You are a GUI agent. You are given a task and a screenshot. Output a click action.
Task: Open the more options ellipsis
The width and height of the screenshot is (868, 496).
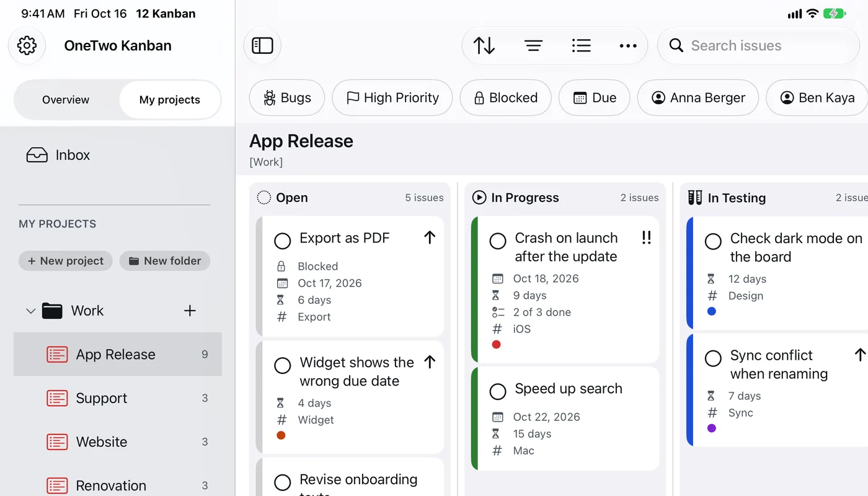click(628, 45)
